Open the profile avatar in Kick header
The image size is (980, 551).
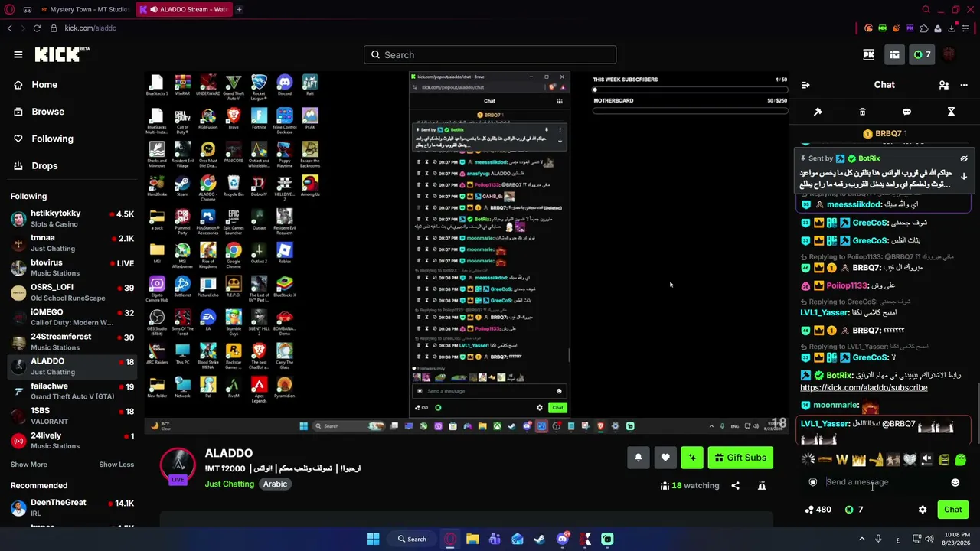coord(949,54)
